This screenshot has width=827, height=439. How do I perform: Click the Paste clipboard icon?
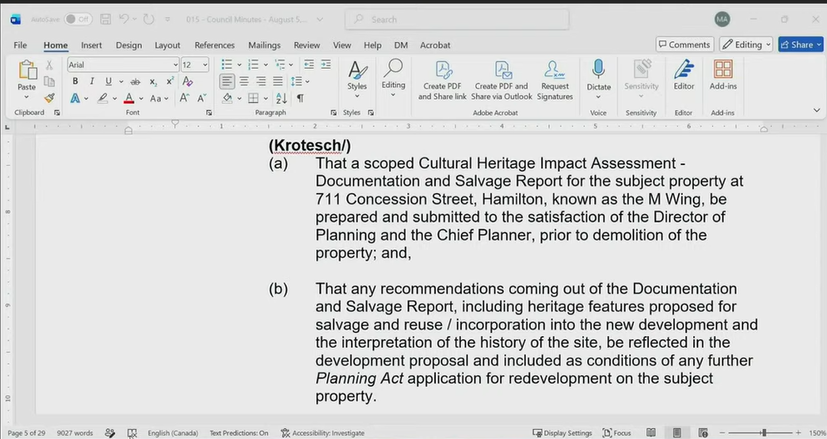pyautogui.click(x=26, y=70)
